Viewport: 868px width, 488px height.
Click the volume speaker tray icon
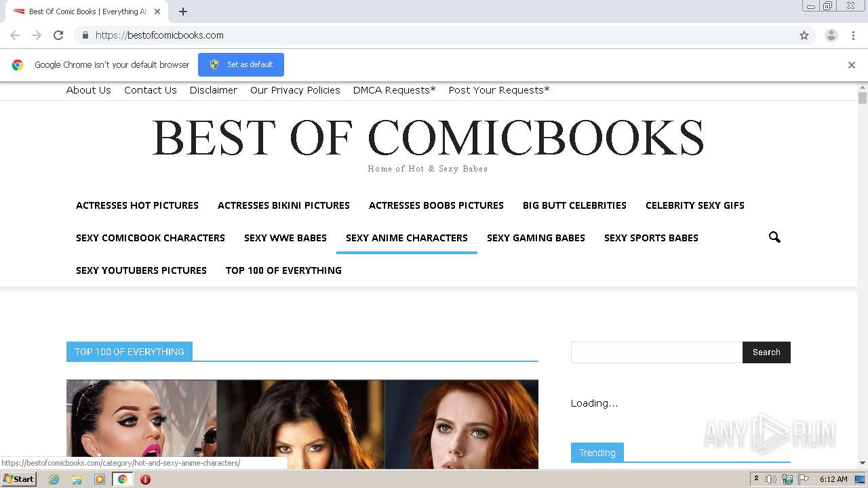pyautogui.click(x=771, y=479)
